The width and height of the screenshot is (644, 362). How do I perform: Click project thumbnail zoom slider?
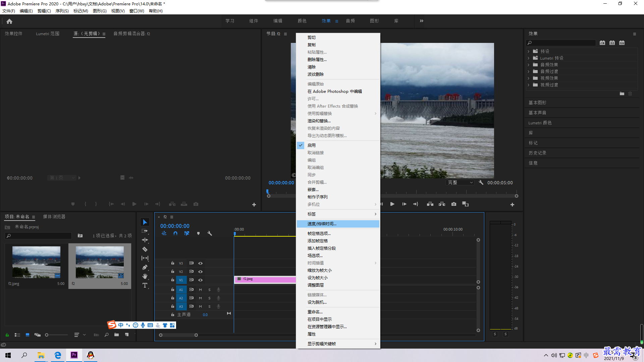point(56,335)
